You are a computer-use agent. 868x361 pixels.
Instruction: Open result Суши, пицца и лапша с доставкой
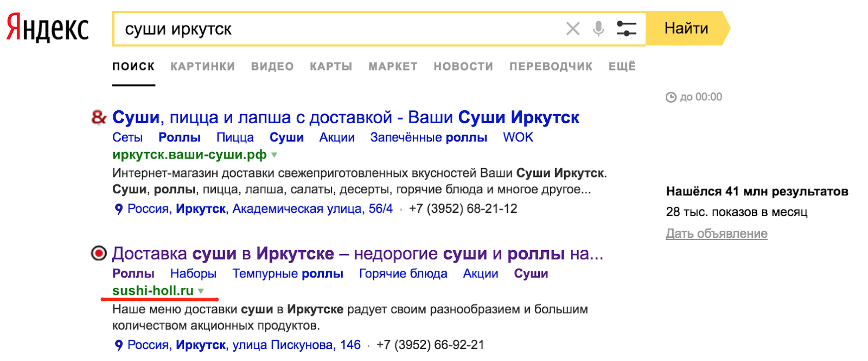[x=346, y=117]
